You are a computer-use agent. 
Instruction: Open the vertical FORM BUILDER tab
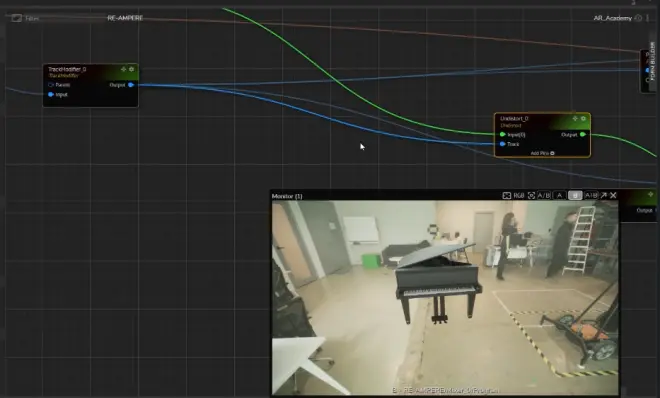(652, 61)
